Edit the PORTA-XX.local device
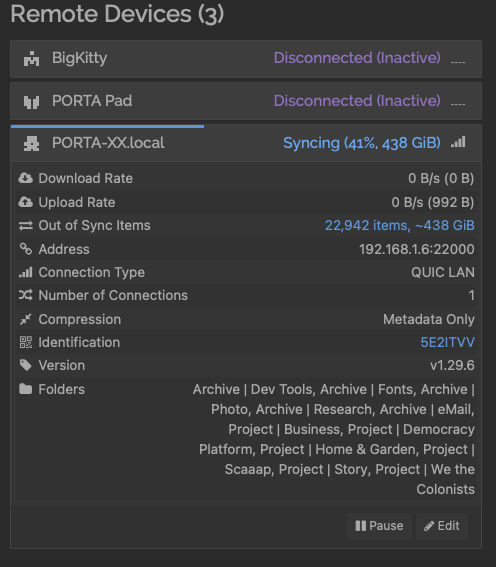The image size is (496, 567). coord(442,526)
